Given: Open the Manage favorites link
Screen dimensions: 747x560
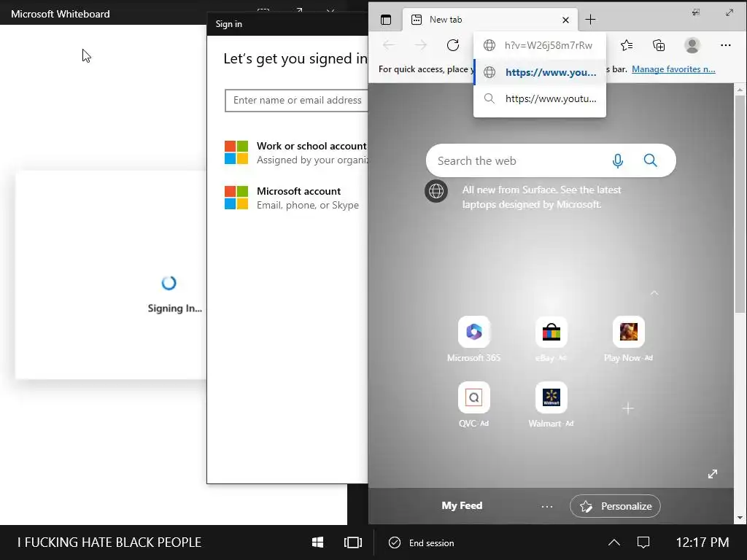Looking at the screenshot, I should [673, 69].
